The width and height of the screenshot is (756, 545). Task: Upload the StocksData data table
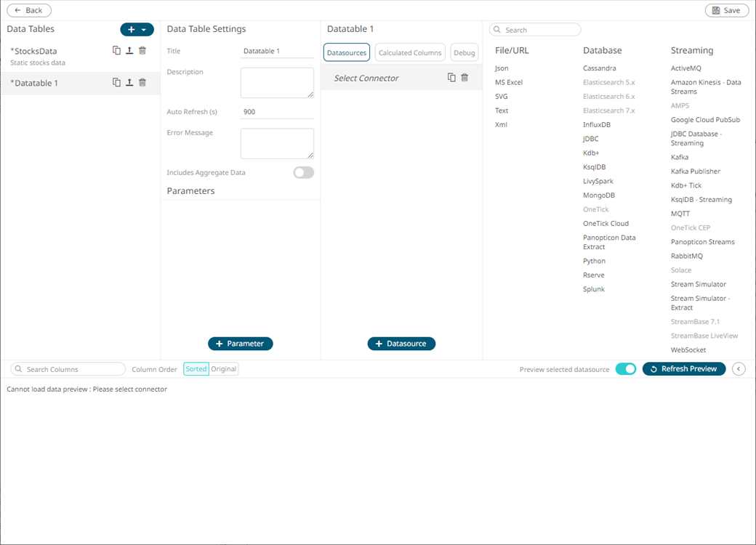(x=129, y=51)
